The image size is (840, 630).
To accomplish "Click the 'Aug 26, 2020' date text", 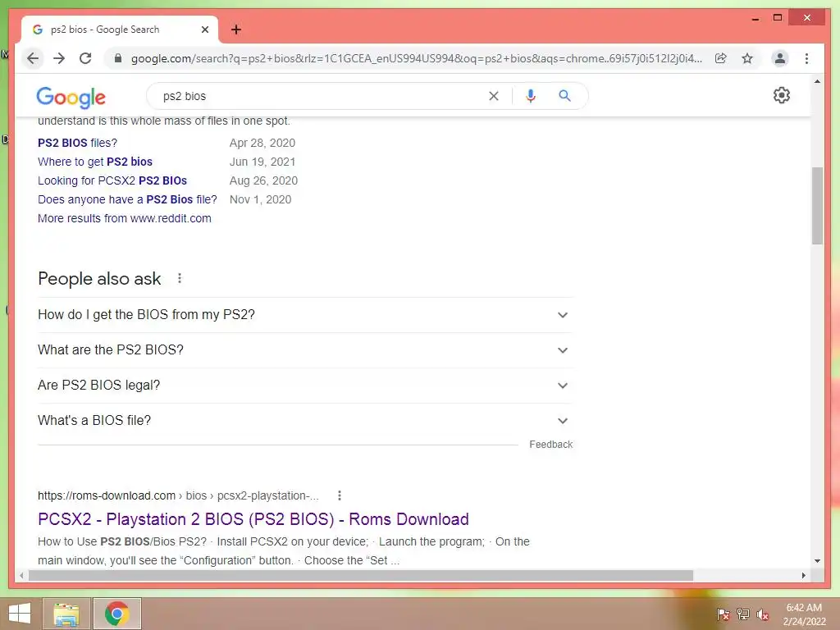I will [263, 180].
